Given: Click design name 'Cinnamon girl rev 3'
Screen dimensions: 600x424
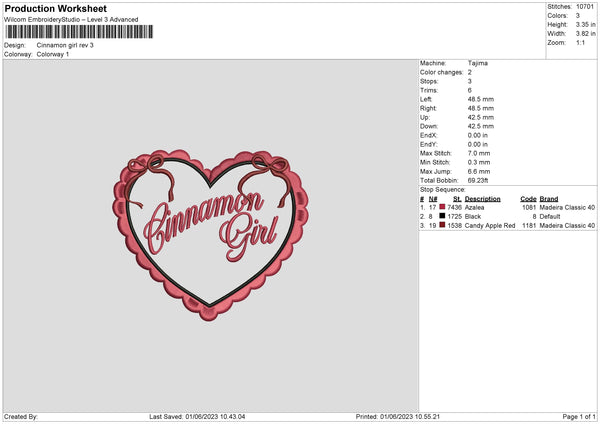Looking at the screenshot, I should (65, 45).
